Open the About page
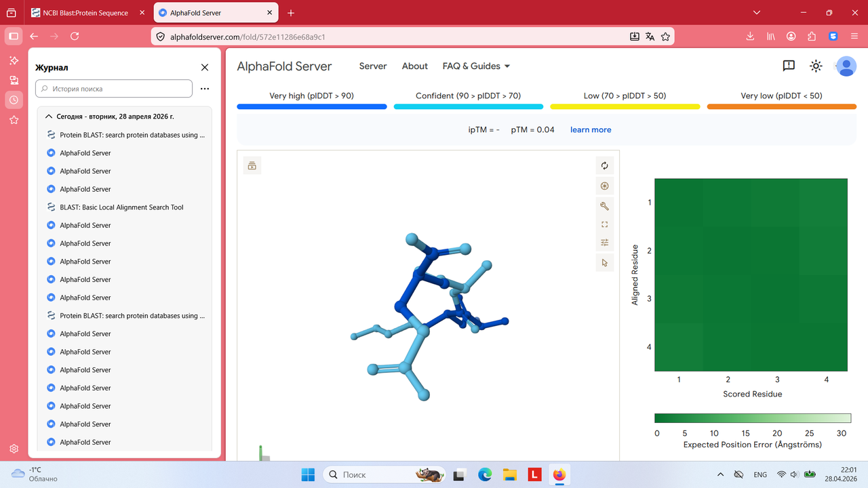The height and width of the screenshot is (488, 868). click(415, 66)
